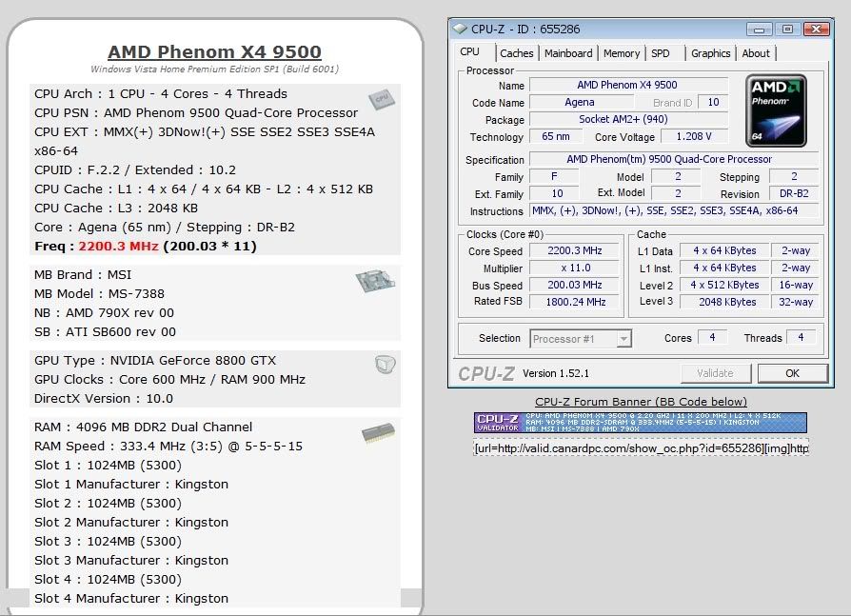Click the Bus Speed value 200.03 MHz
Viewport: 851px width, 616px height.
point(574,285)
